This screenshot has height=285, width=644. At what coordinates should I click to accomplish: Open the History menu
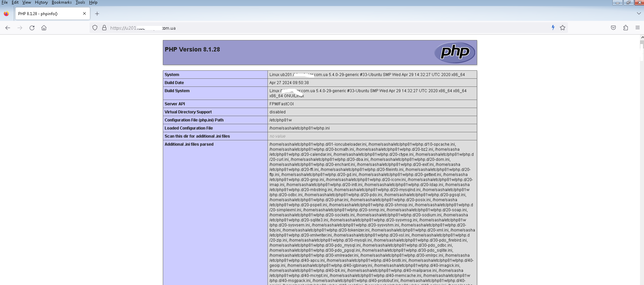click(x=41, y=2)
